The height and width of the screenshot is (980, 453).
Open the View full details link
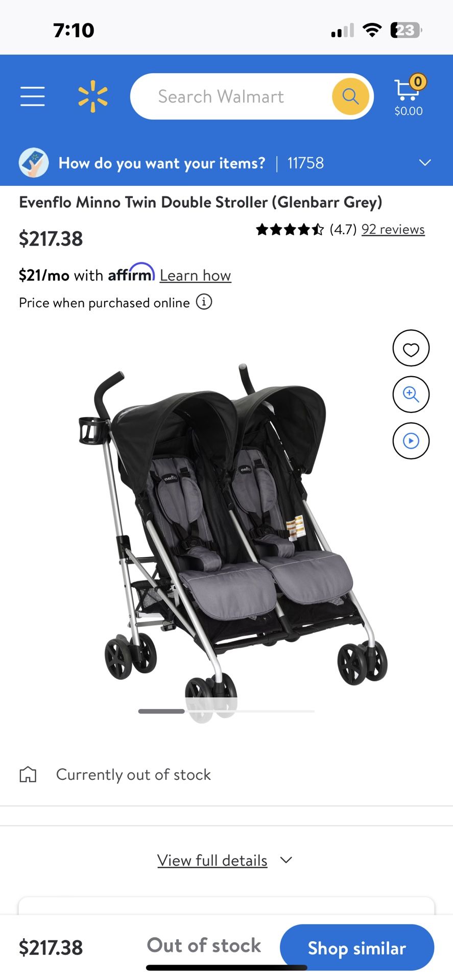pos(212,861)
